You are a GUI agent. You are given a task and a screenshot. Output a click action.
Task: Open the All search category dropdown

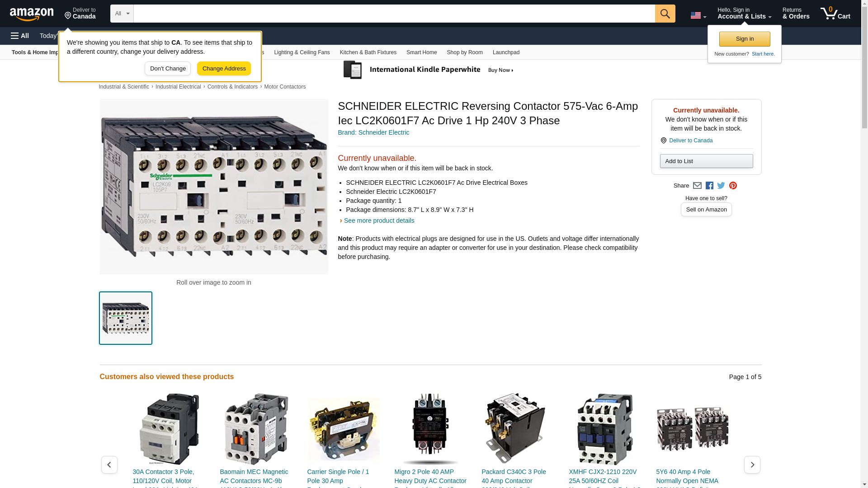tap(122, 14)
